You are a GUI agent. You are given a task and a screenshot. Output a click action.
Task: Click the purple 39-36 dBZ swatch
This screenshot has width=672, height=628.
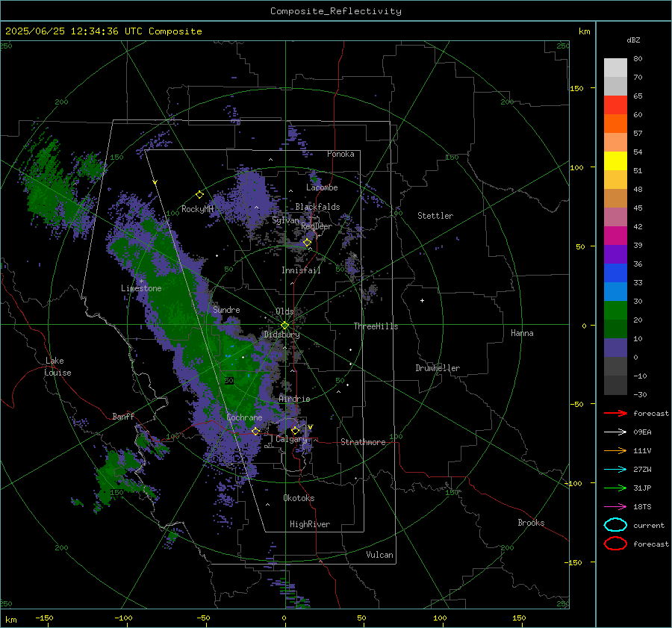(615, 254)
